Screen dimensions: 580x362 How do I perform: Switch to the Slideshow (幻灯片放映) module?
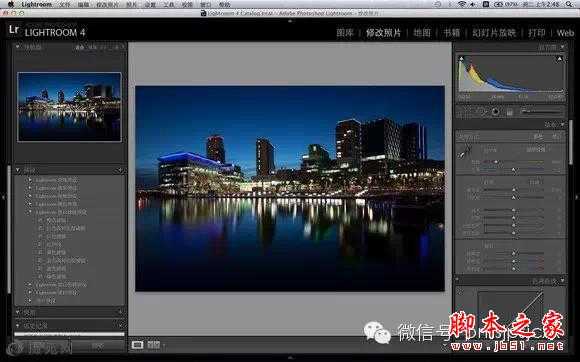[x=494, y=33]
